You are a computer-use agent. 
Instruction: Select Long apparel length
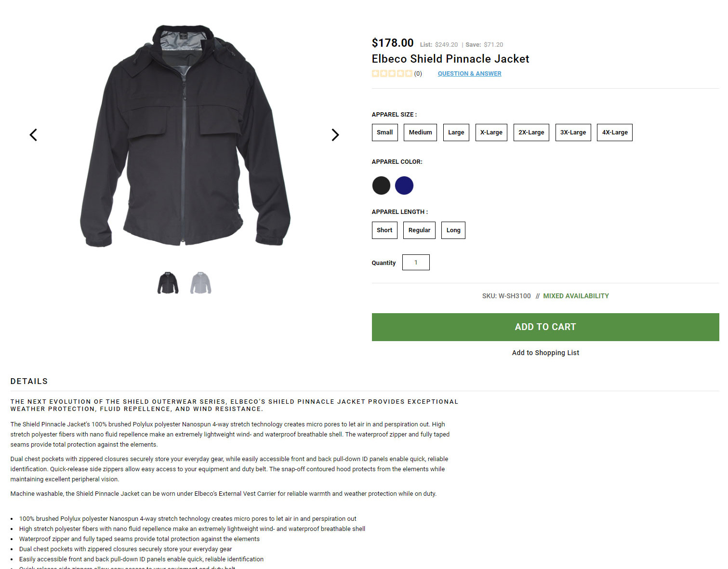(x=453, y=230)
